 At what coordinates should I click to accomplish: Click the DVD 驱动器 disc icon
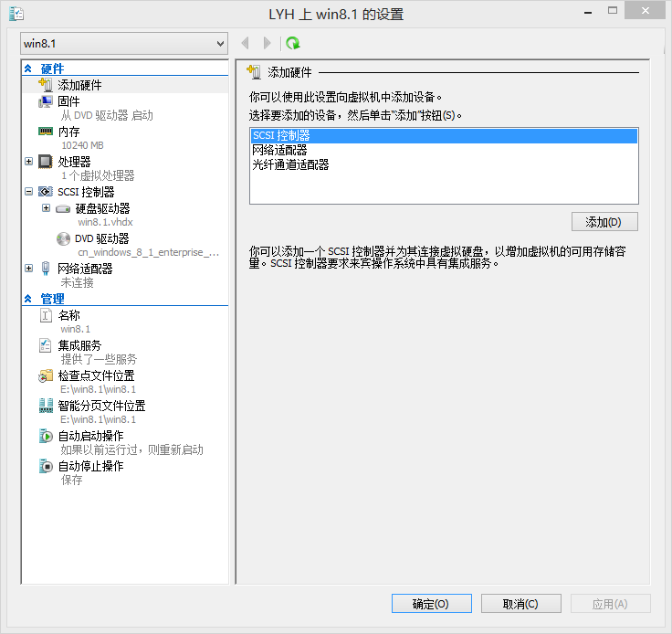(x=63, y=238)
